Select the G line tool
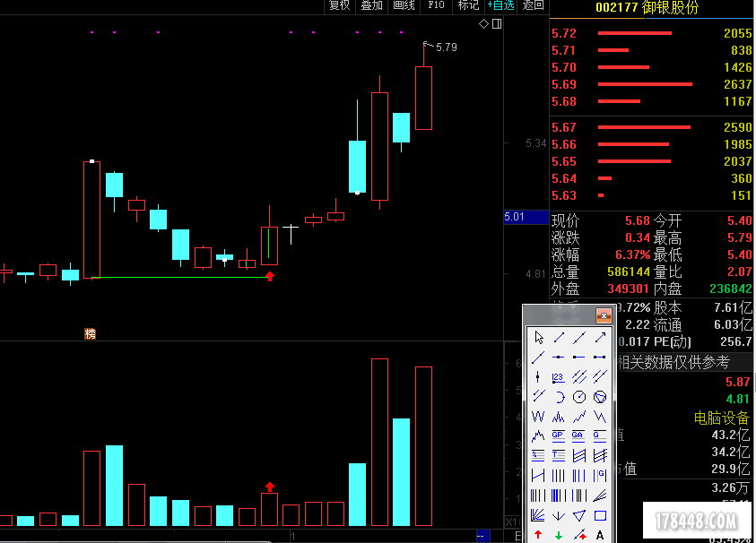 tap(599, 436)
